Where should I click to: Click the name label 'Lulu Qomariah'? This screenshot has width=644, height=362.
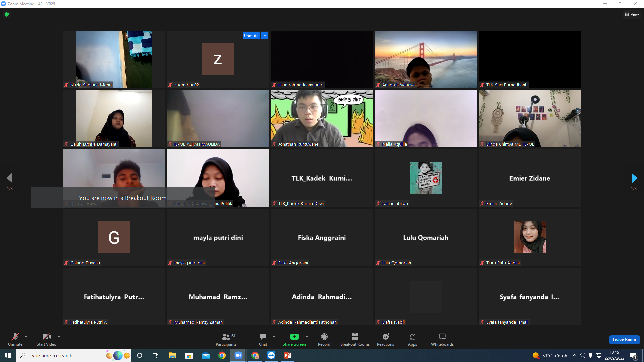[x=396, y=263]
